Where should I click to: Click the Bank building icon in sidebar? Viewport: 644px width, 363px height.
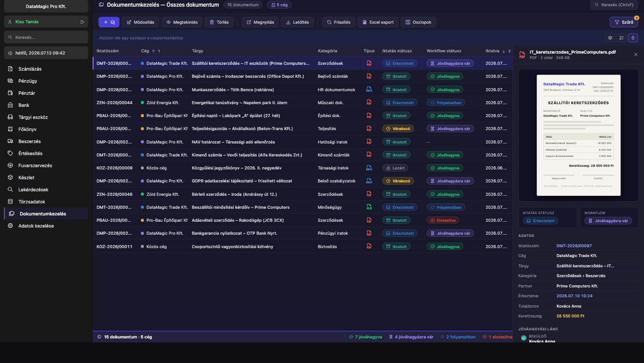[x=10, y=105]
